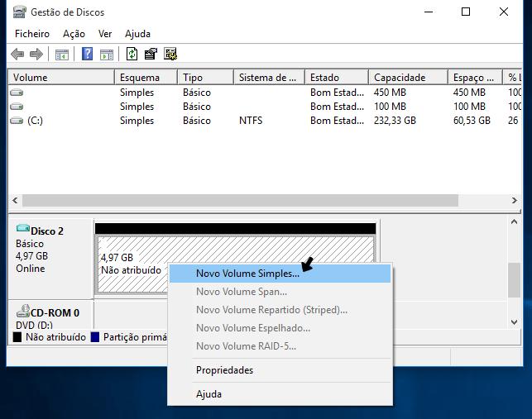Viewport: 532px width, 419px height.
Task: Click the disk pane vertical scrollbar thumb
Action: tap(515, 280)
